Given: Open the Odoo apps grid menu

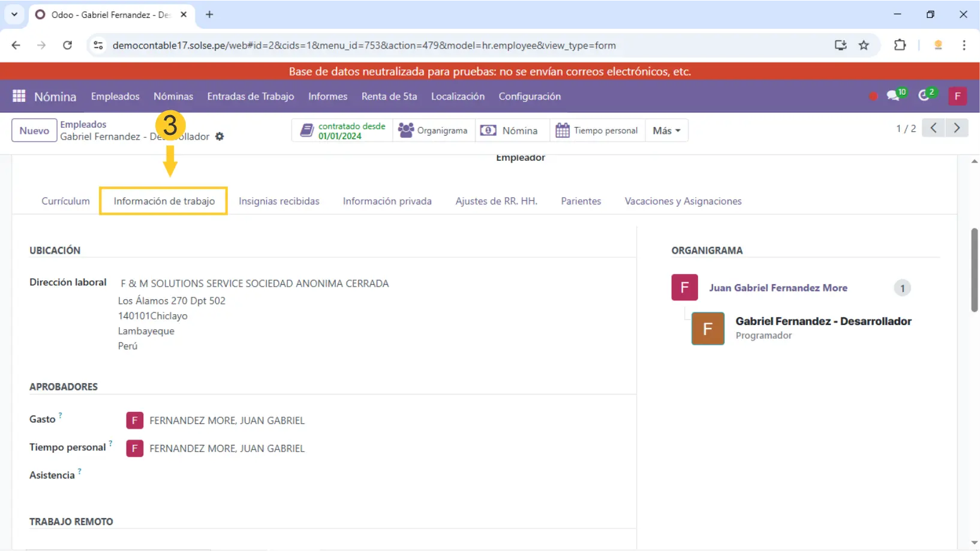Looking at the screenshot, I should point(19,97).
